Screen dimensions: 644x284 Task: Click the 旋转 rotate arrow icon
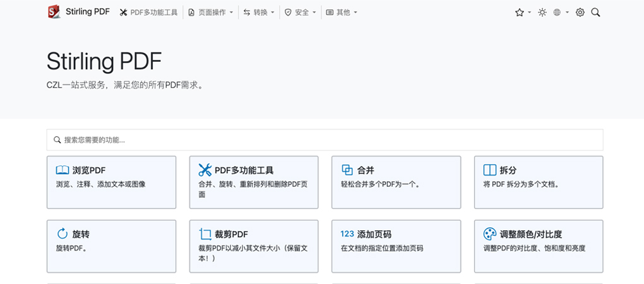tap(63, 234)
